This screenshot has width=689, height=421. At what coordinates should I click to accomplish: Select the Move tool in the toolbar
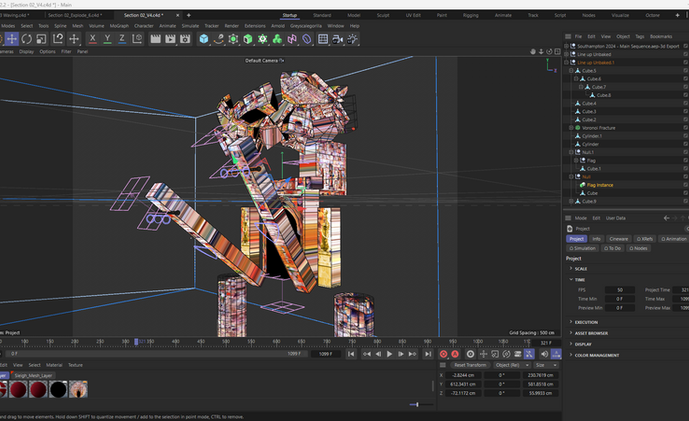click(x=11, y=39)
